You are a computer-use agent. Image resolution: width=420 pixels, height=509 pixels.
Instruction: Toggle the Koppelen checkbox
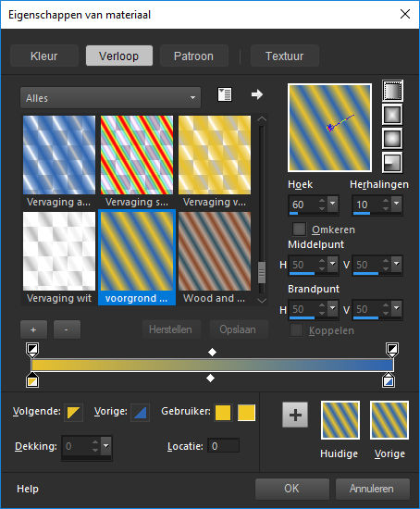point(296,329)
